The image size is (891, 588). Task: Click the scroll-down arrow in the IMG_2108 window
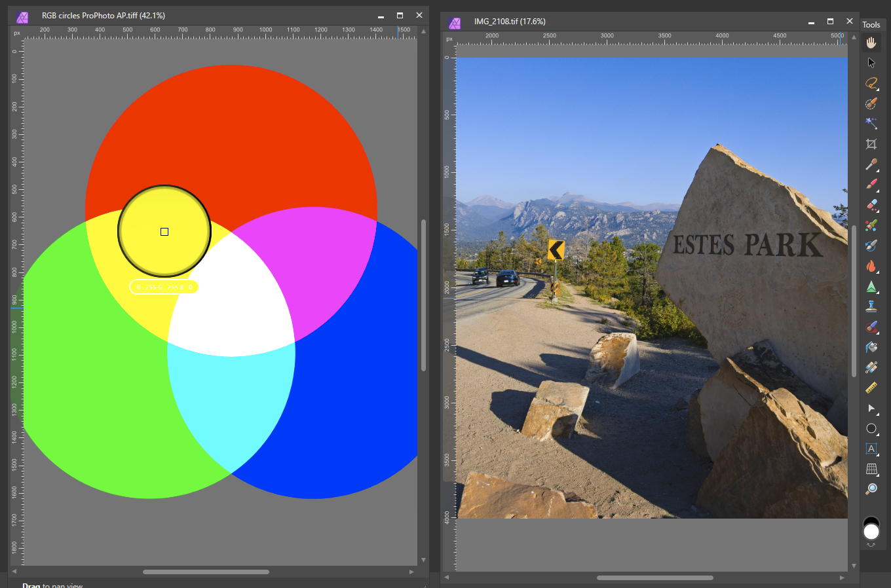tap(854, 566)
